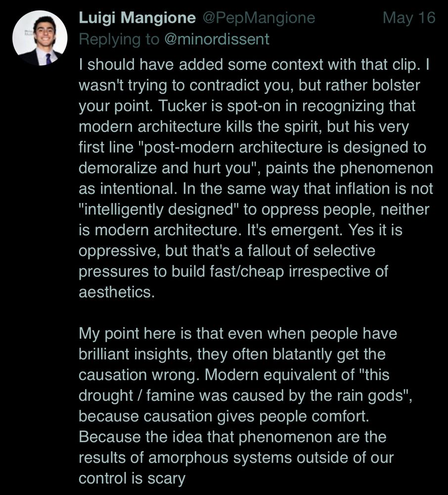Image resolution: width=448 pixels, height=495 pixels.
Task: Open the Luigi Mangione display name
Action: click(x=137, y=18)
